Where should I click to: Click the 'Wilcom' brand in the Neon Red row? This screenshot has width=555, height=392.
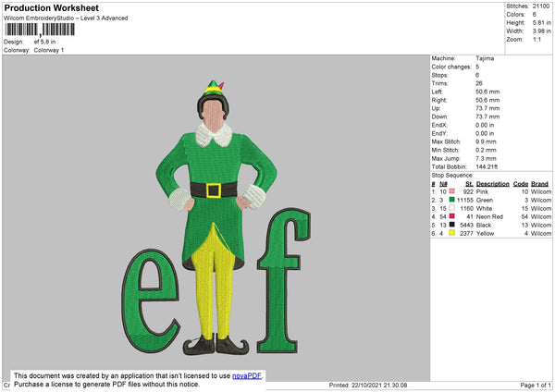click(541, 217)
